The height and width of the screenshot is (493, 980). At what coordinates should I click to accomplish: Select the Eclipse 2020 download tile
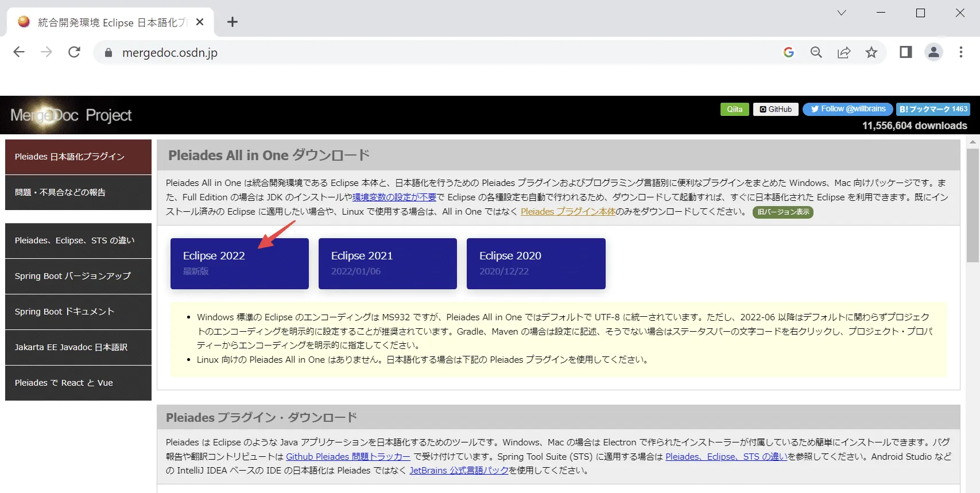536,263
